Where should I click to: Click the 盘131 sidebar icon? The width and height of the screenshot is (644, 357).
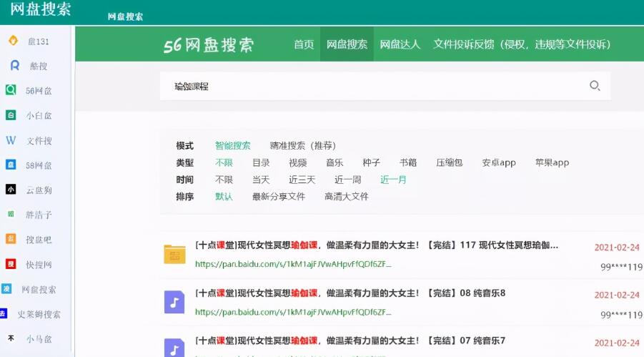click(x=13, y=40)
